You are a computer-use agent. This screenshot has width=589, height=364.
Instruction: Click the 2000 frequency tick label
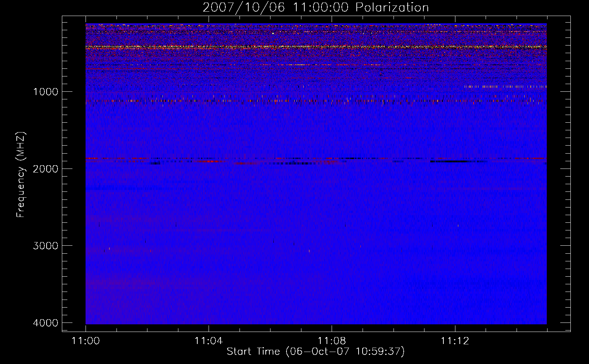tap(46, 169)
